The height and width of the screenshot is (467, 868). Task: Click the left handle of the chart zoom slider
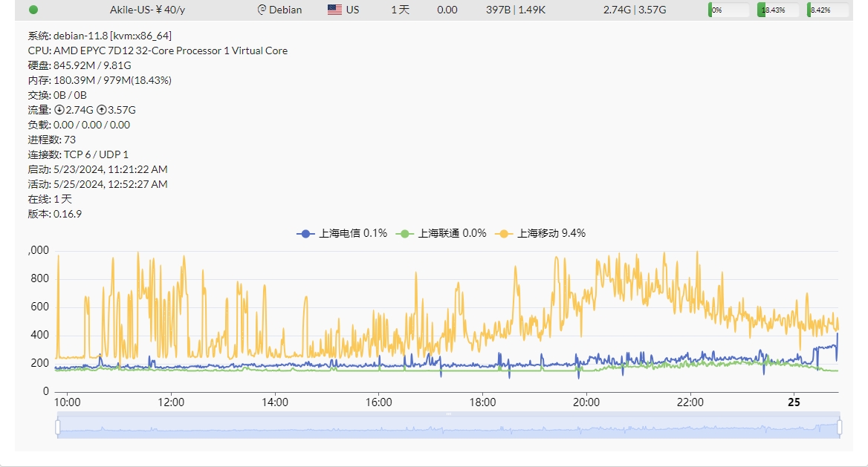[x=57, y=427]
